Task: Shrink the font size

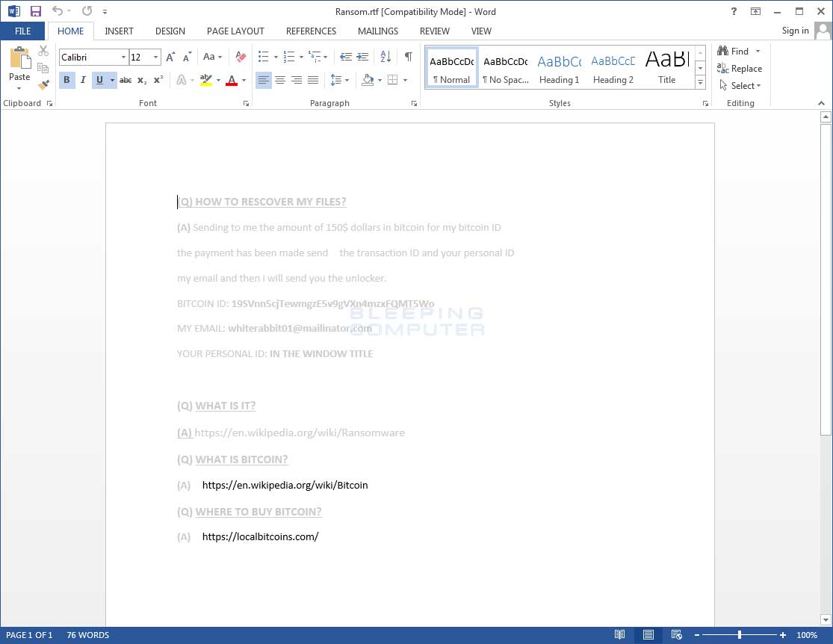Action: (x=187, y=57)
